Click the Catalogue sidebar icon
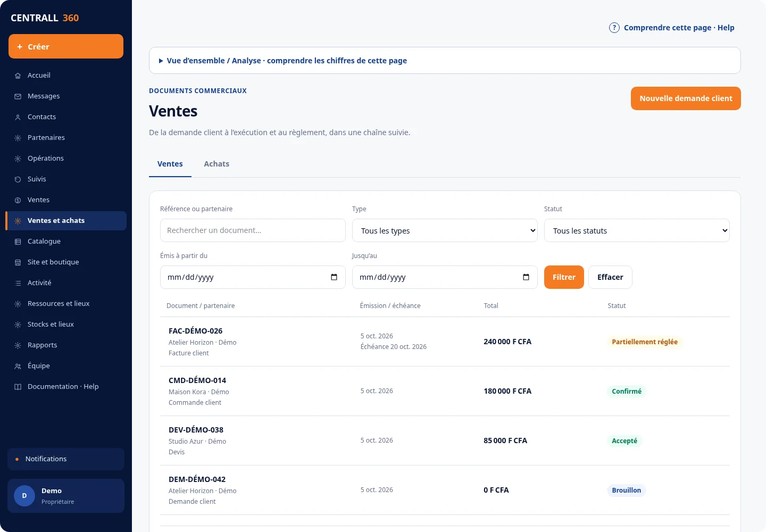Viewport: 766px width, 532px height. point(18,242)
